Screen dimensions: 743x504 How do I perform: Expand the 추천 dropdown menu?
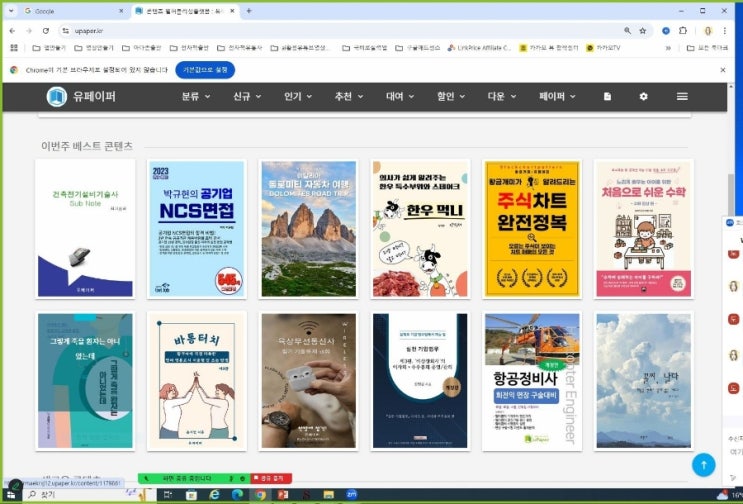click(349, 97)
